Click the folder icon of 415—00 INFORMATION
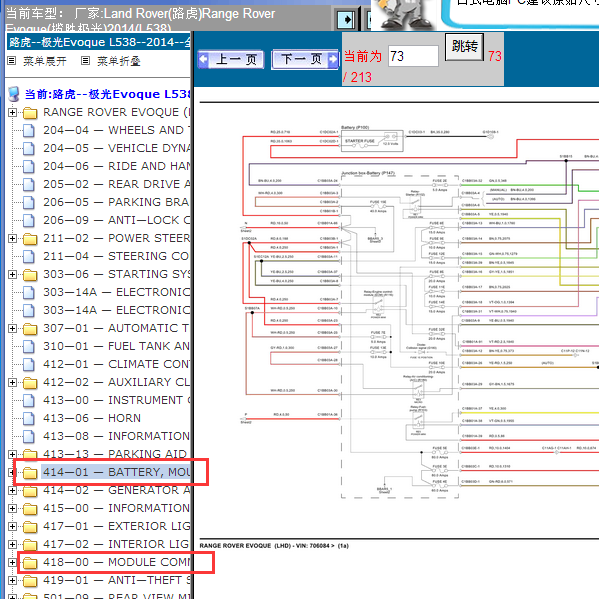This screenshot has height=599, width=599. [30, 509]
